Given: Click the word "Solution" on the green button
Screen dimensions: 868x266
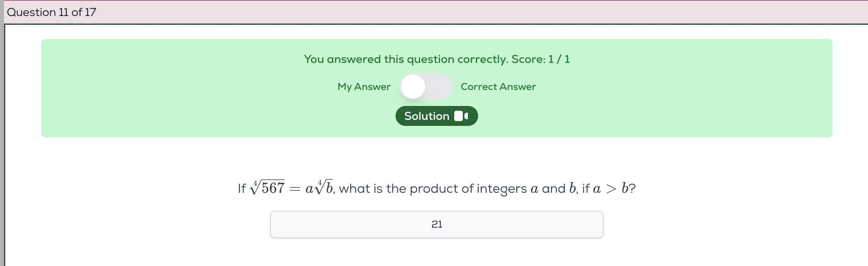Looking at the screenshot, I should point(427,116).
